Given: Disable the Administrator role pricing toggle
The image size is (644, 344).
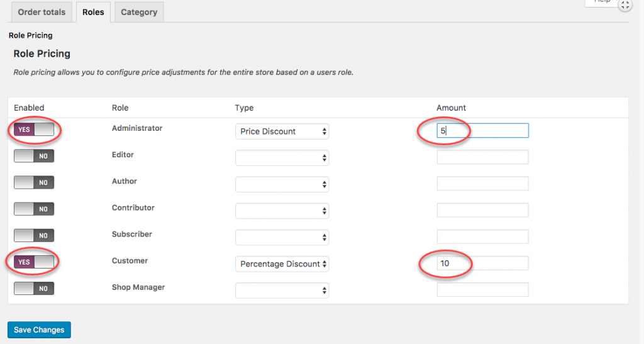Looking at the screenshot, I should coord(34,130).
